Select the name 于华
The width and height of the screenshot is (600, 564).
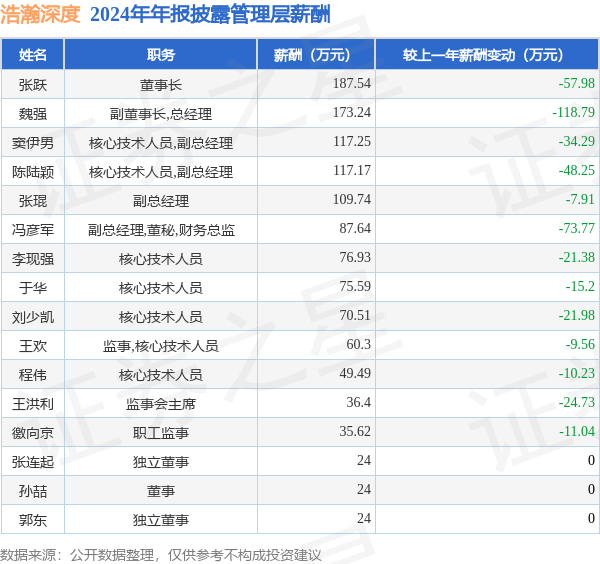tap(33, 288)
